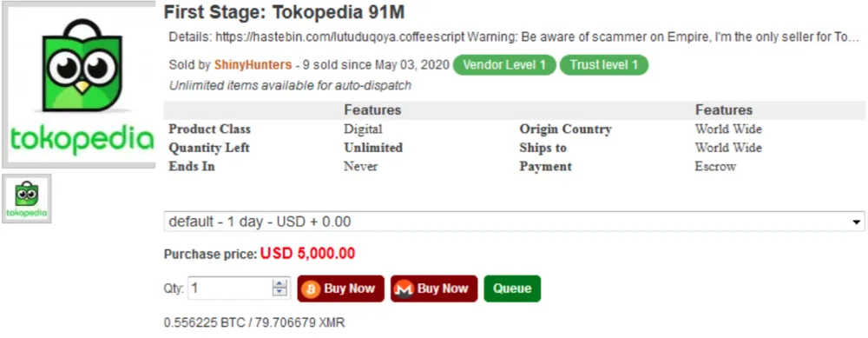
Task: Decrease quantity with the down stepper arrow
Action: coord(280,293)
